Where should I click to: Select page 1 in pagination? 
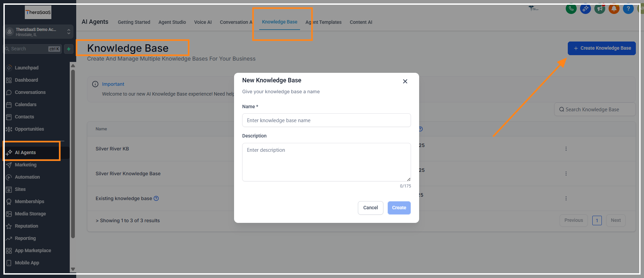(597, 220)
